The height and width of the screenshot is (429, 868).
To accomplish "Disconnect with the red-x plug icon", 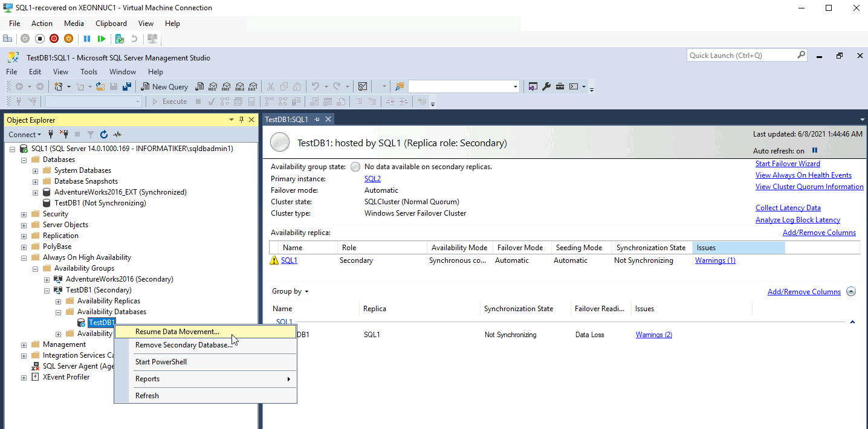I will 64,134.
